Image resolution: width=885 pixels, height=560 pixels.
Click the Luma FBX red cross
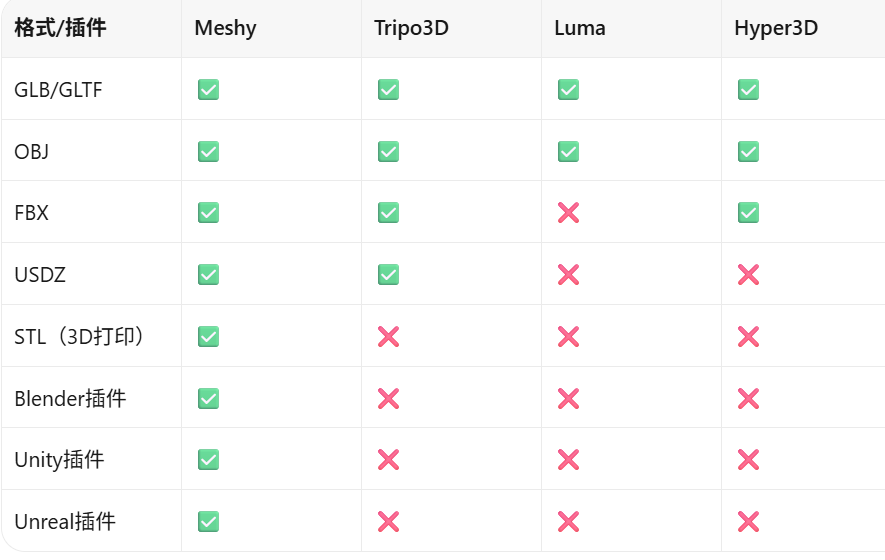tap(568, 213)
